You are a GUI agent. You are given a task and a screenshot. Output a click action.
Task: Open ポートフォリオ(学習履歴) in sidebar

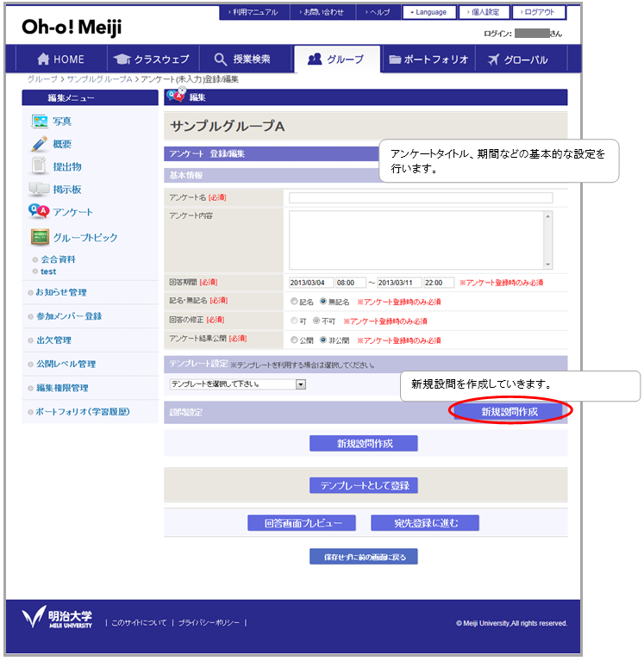(x=83, y=411)
